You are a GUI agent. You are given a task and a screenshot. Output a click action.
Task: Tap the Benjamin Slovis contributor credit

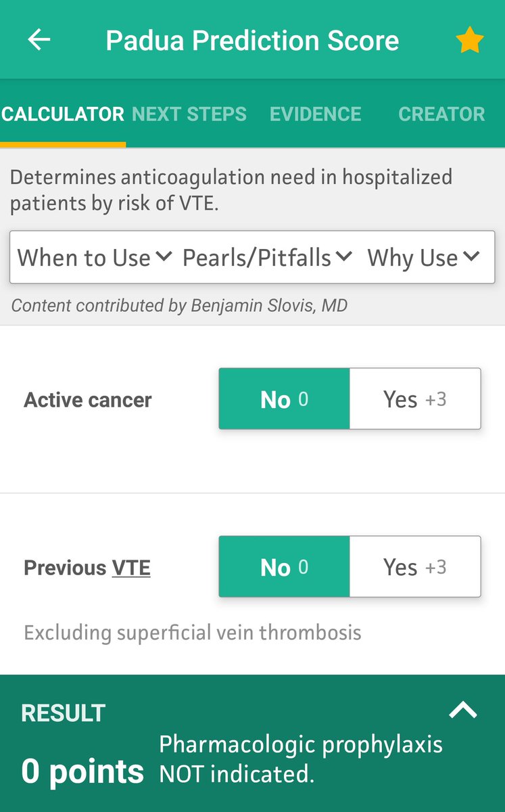(x=179, y=305)
